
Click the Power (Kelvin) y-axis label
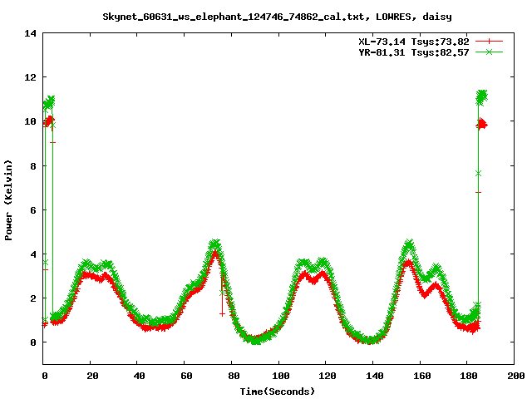8,200
